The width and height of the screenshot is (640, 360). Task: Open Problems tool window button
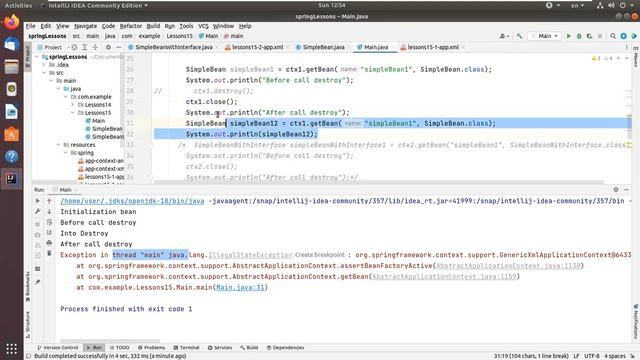[x=151, y=348]
